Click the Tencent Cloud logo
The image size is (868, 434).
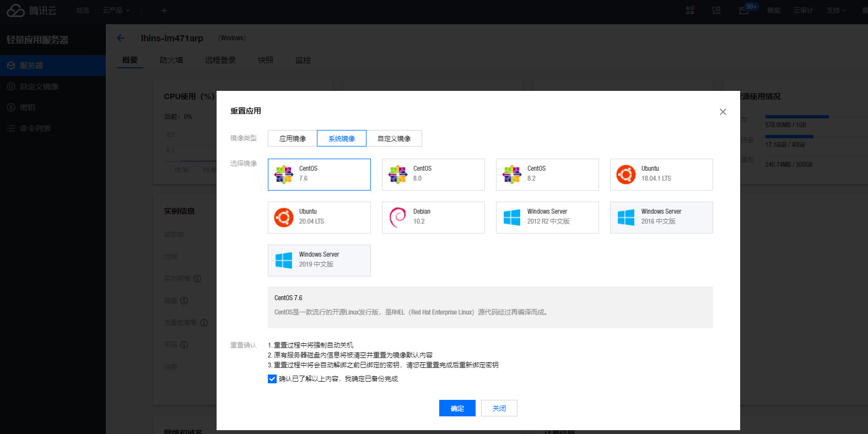click(31, 10)
